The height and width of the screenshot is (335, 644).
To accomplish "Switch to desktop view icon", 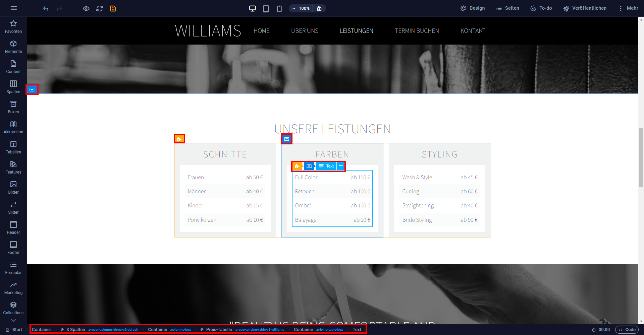I will click(253, 8).
